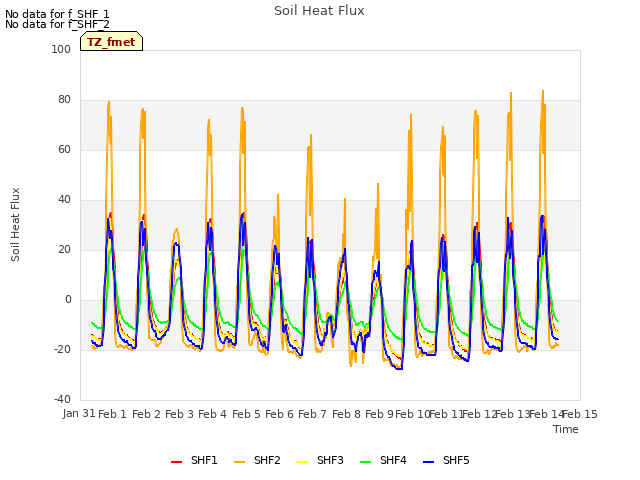Toggle SHF4 series in the legend

[x=383, y=460]
